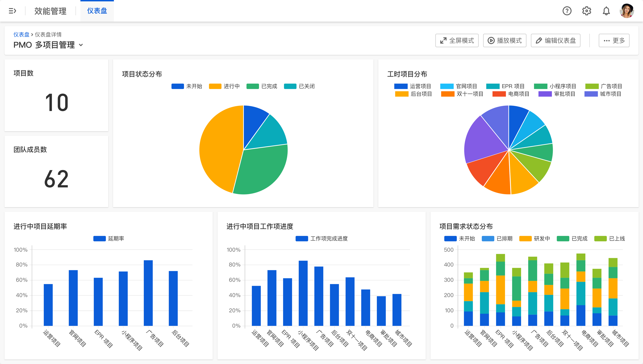Click the green 已完成 pie slice

click(262, 170)
